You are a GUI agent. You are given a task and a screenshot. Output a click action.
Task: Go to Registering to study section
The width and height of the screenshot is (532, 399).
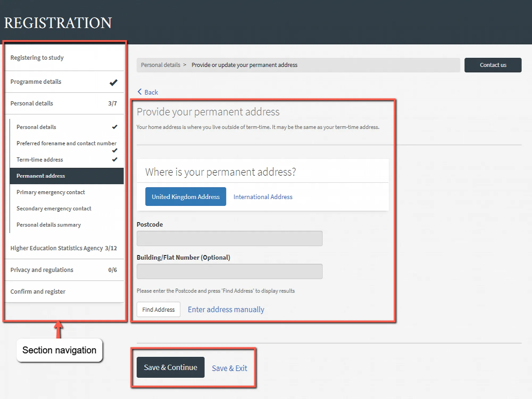(x=37, y=57)
